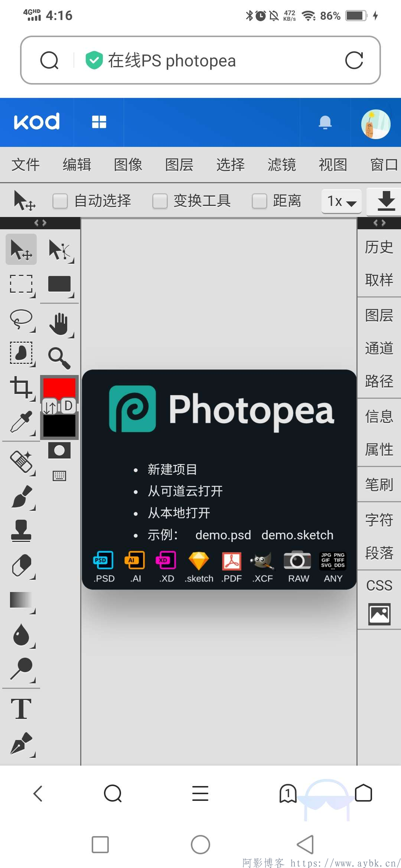Tap the browser back arrow
Screen dimensions: 401x868
coord(38,793)
